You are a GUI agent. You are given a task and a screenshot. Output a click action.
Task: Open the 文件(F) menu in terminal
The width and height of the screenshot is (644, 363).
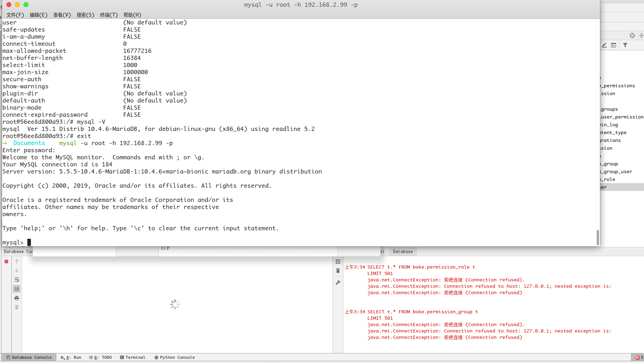15,15
